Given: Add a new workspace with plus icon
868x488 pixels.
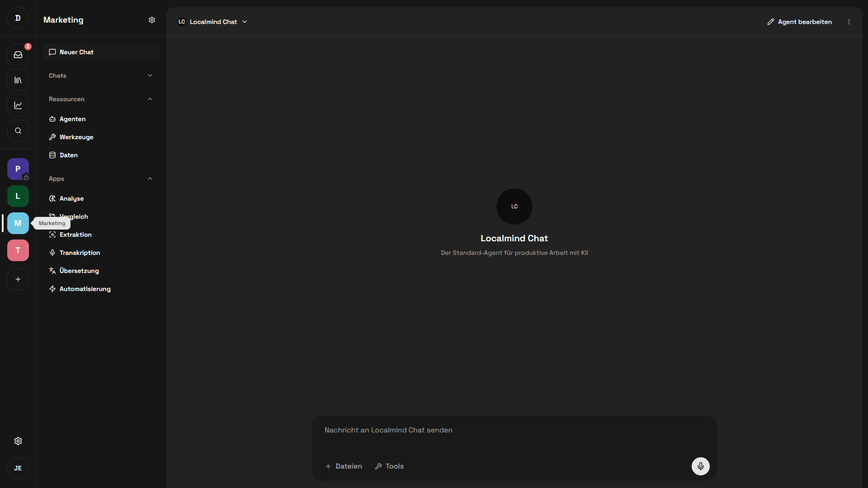Looking at the screenshot, I should 18,279.
